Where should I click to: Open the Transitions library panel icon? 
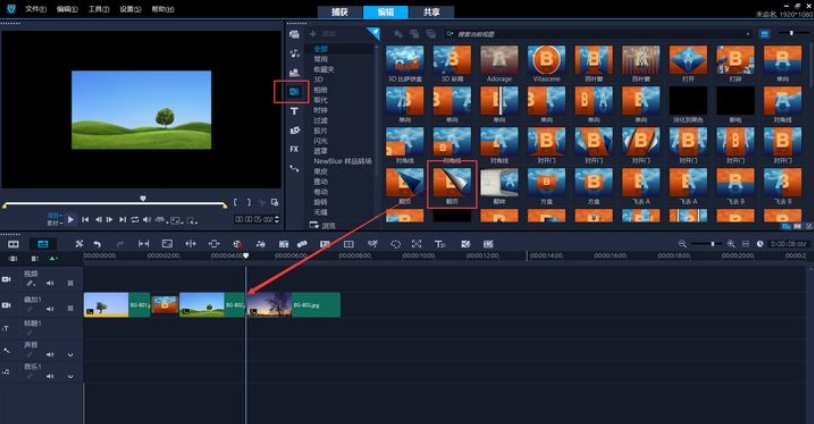click(294, 92)
